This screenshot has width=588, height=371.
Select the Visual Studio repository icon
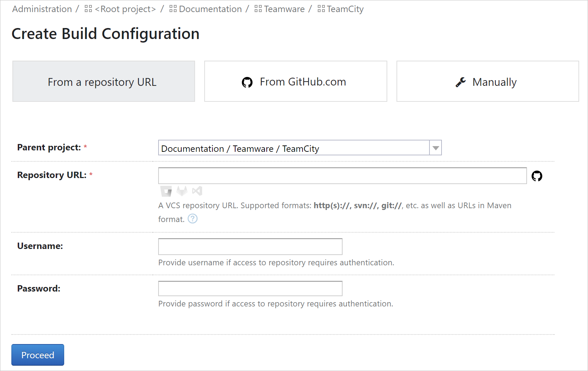pyautogui.click(x=197, y=191)
